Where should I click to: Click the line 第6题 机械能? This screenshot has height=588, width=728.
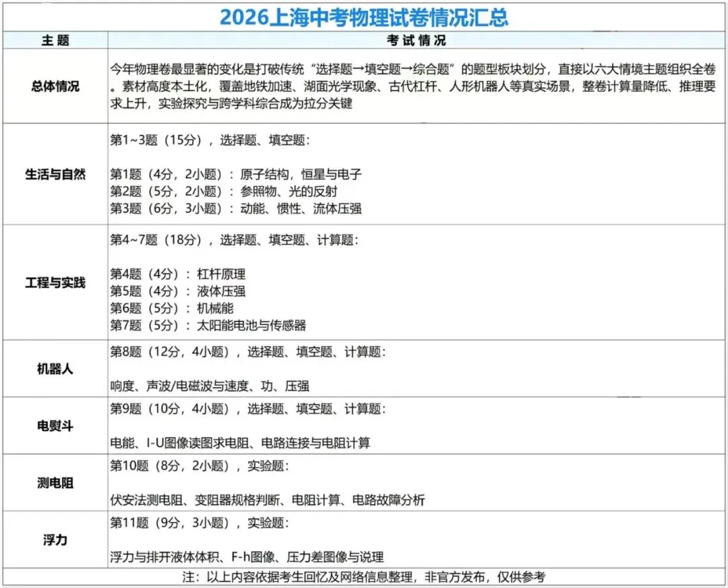point(172,308)
